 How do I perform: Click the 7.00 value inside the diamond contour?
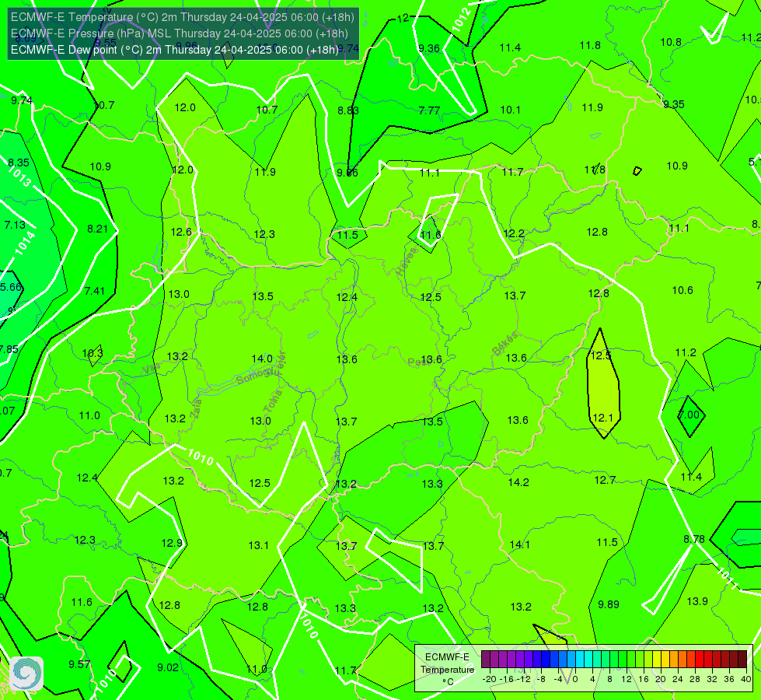pyautogui.click(x=689, y=415)
